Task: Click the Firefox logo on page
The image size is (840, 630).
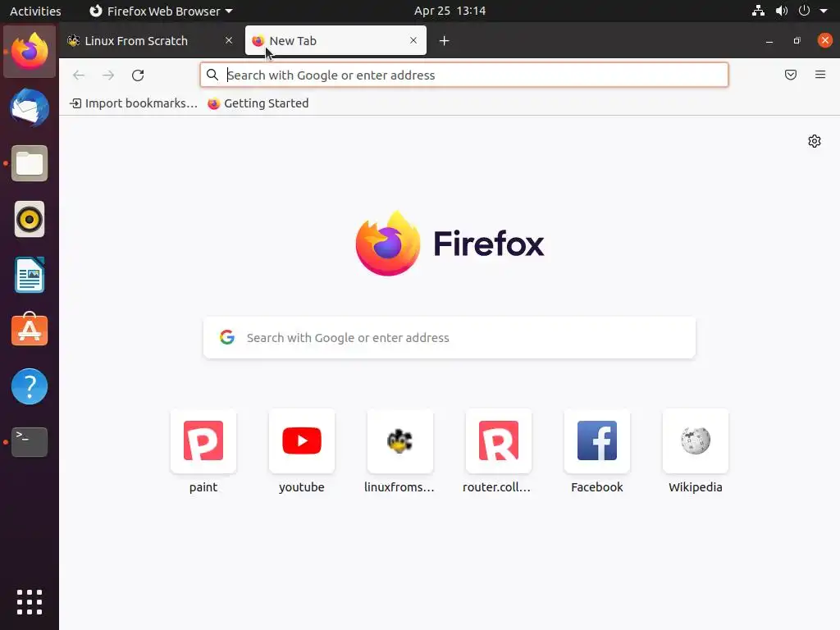Action: pyautogui.click(x=450, y=244)
